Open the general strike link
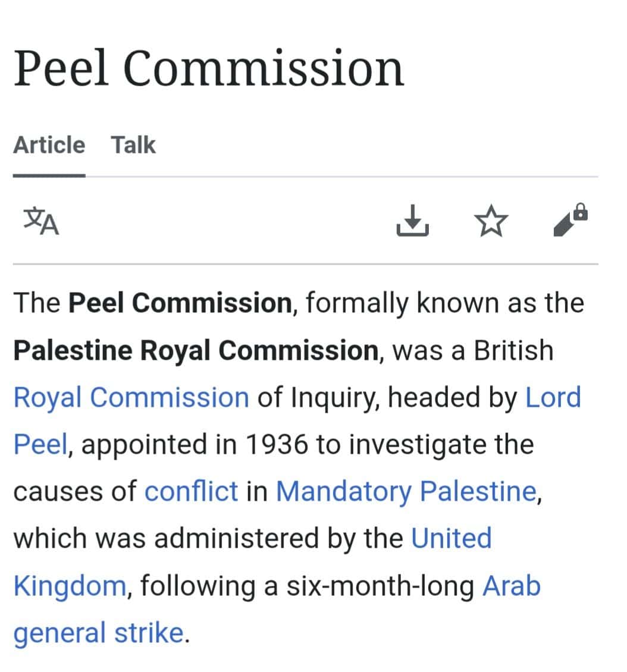Image resolution: width=627 pixels, height=672 pixels. click(x=99, y=633)
